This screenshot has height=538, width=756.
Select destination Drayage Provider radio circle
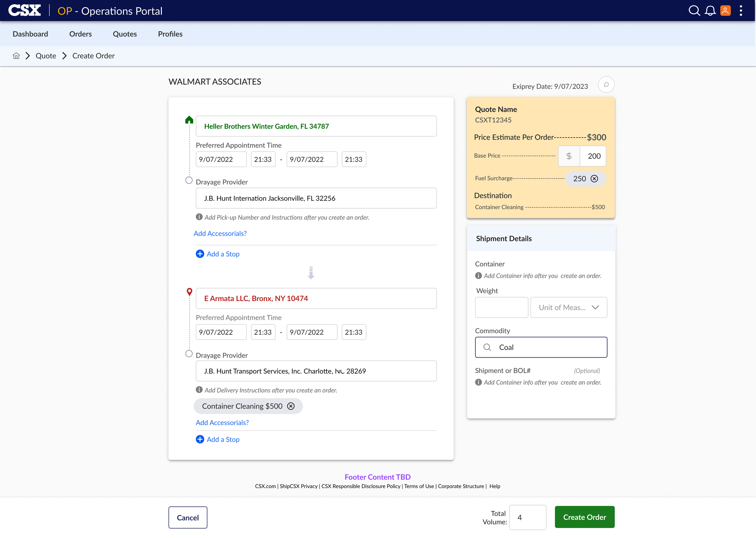pos(189,353)
